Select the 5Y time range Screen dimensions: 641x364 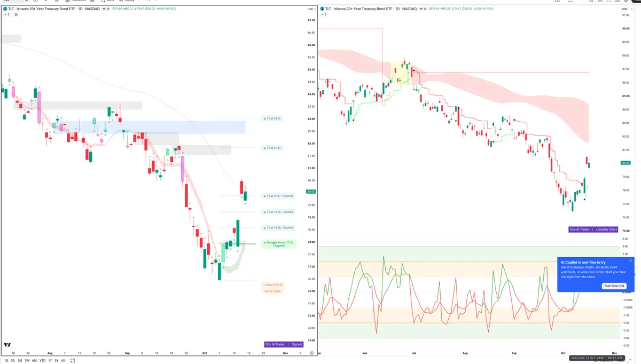pyautogui.click(x=57, y=361)
